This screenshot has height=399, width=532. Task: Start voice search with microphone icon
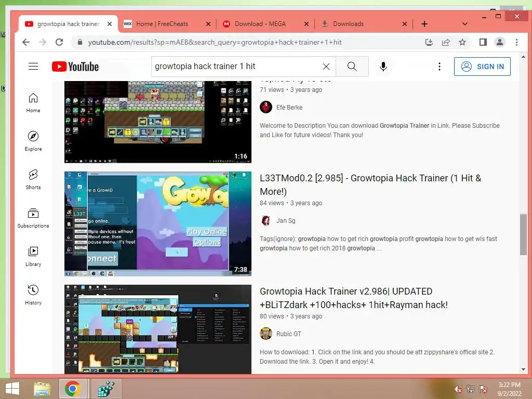[383, 66]
